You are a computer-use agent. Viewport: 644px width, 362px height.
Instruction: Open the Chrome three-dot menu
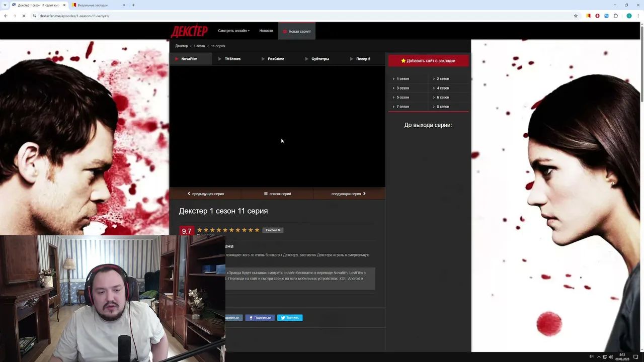[638, 16]
